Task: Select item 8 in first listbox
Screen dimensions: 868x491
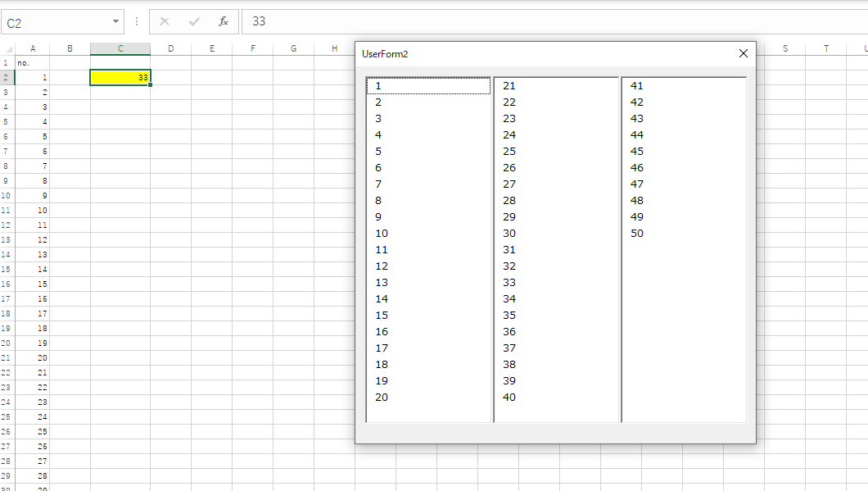Action: pos(428,201)
